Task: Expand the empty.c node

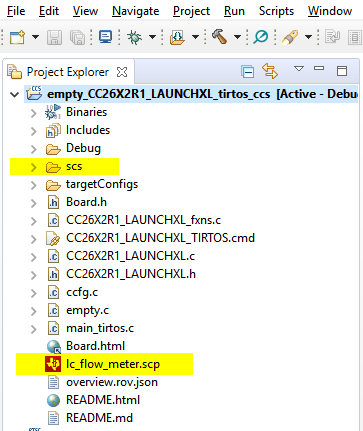Action: (33, 311)
